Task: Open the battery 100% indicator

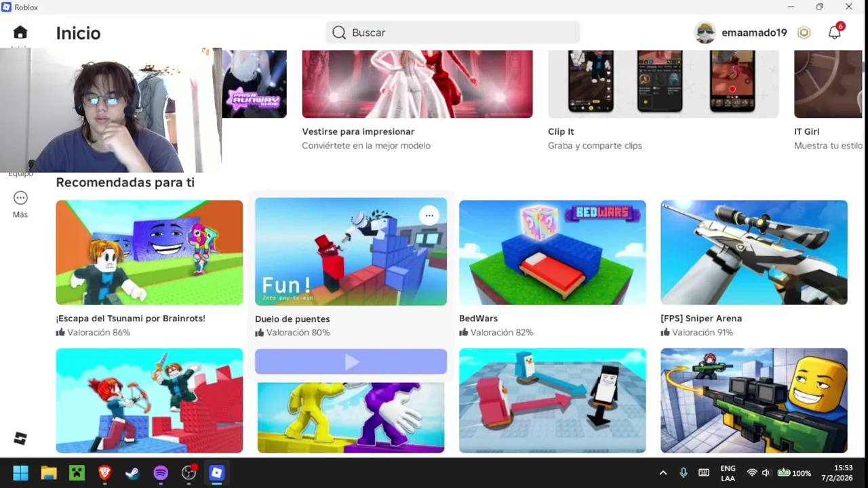Action: (794, 473)
